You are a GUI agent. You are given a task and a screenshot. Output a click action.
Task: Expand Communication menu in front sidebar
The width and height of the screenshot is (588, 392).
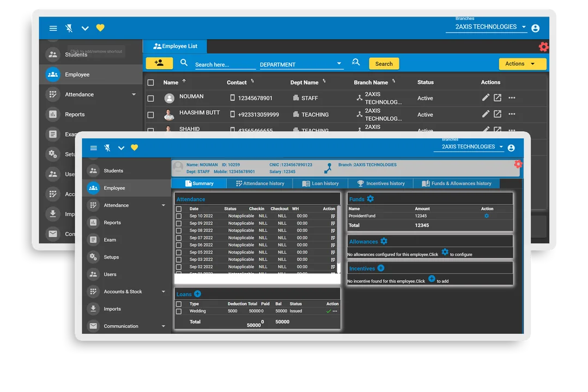(163, 326)
